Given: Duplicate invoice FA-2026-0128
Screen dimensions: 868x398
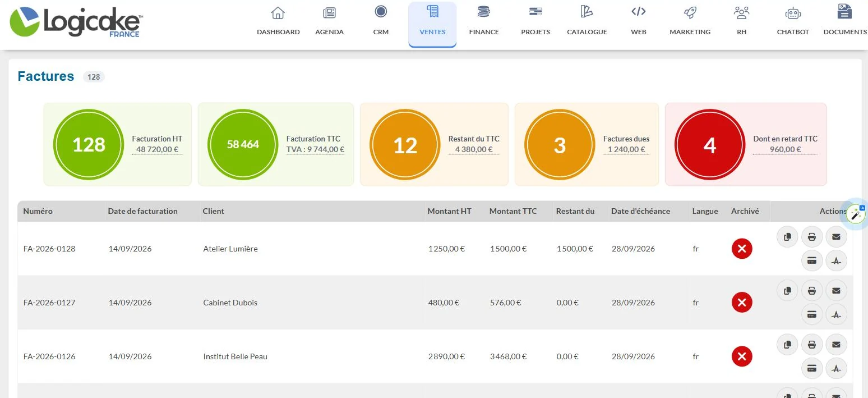Looking at the screenshot, I should (x=787, y=237).
